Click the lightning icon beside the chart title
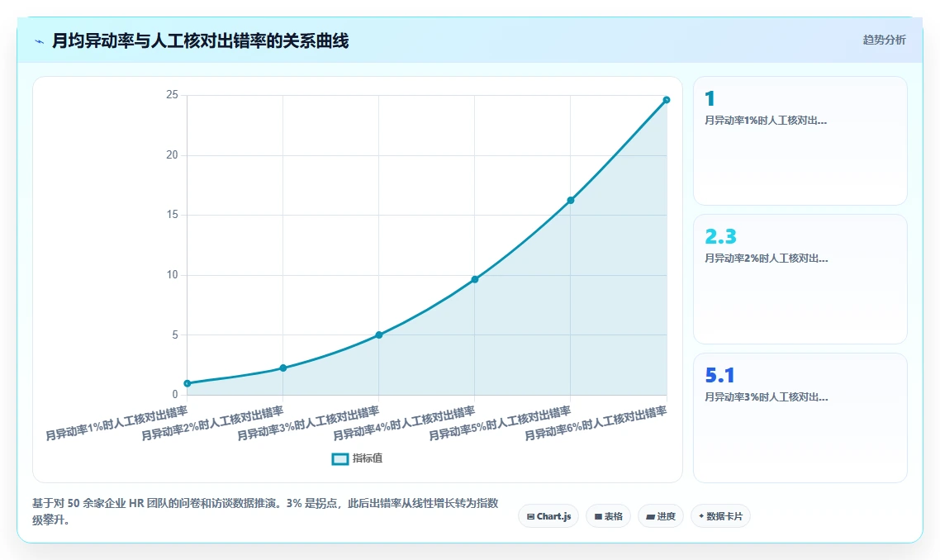 [x=40, y=41]
